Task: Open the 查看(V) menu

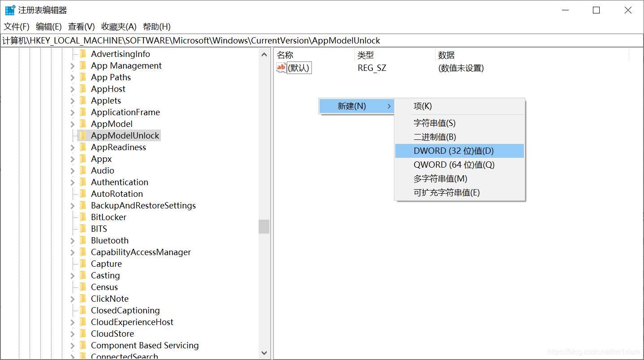Action: (x=82, y=26)
